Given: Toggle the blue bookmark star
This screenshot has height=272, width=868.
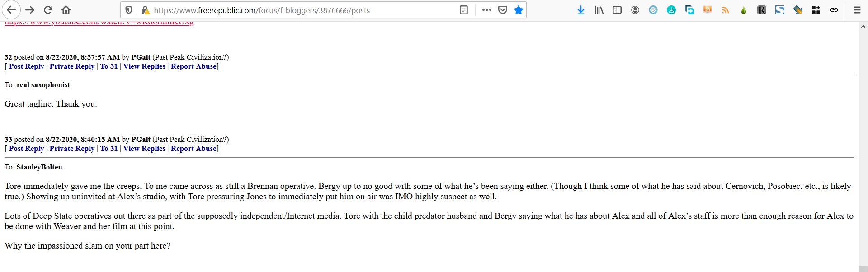Looking at the screenshot, I should point(519,10).
